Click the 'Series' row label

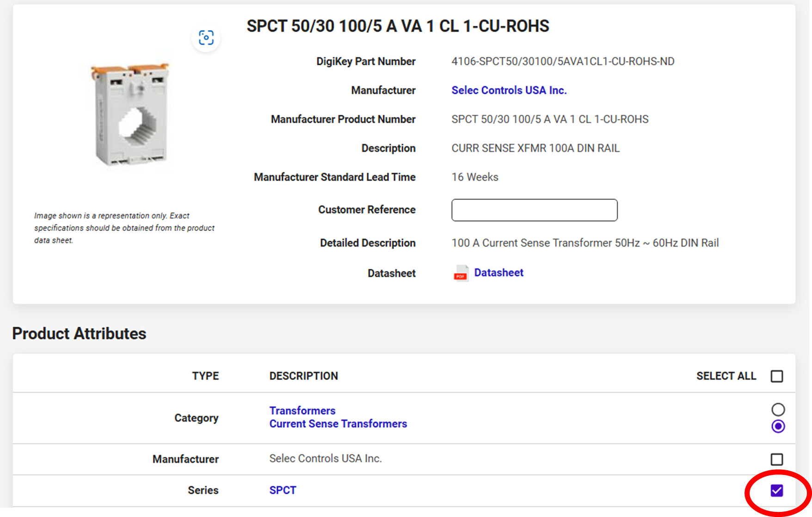[x=203, y=490]
